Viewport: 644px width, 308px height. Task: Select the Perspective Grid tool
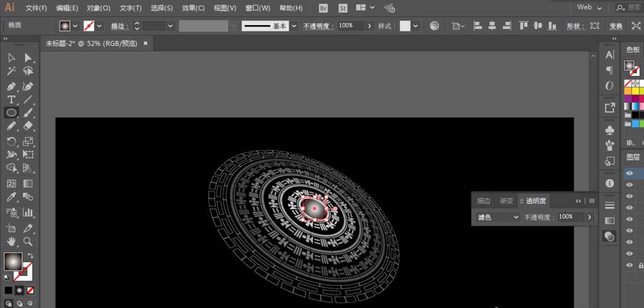[28, 168]
